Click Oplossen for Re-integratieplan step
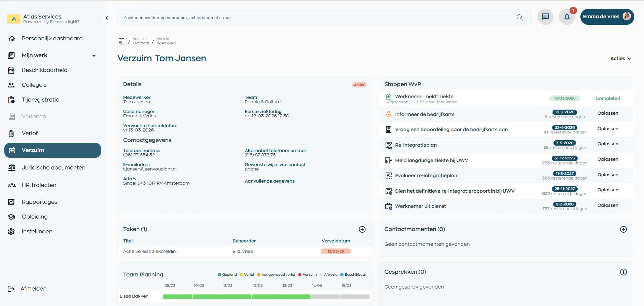This screenshot has width=644, height=306. [607, 144]
